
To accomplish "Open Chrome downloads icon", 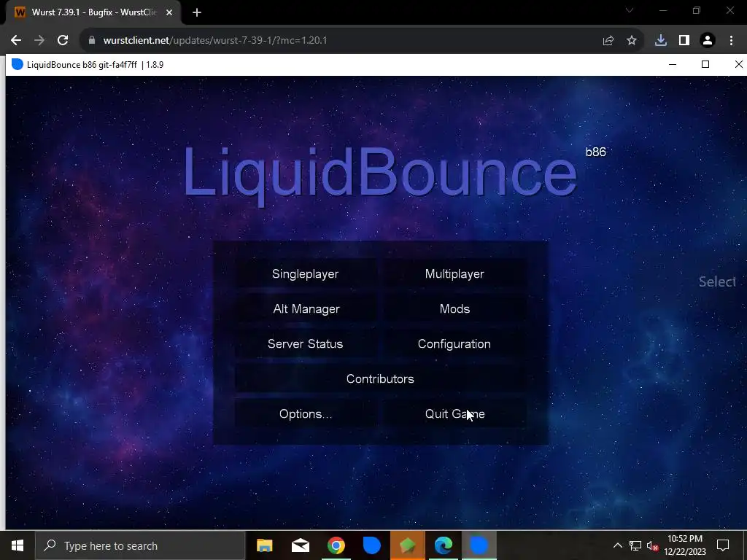I will pos(661,41).
